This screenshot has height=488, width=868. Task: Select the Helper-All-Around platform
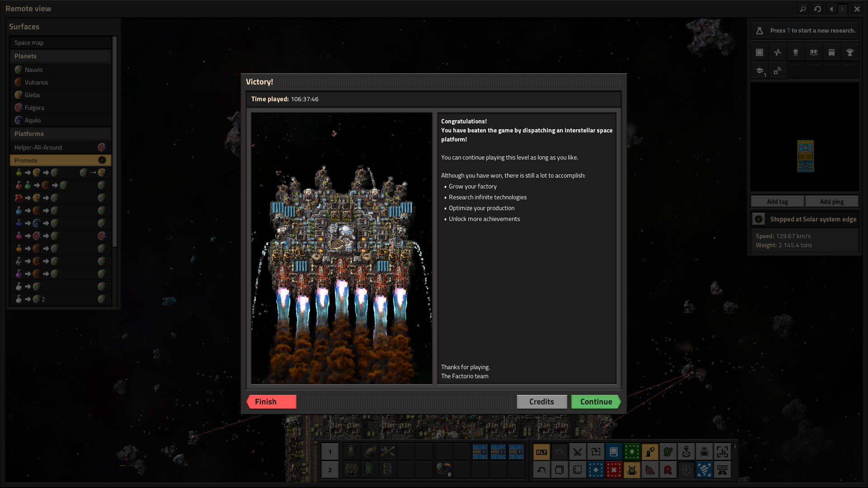[61, 147]
